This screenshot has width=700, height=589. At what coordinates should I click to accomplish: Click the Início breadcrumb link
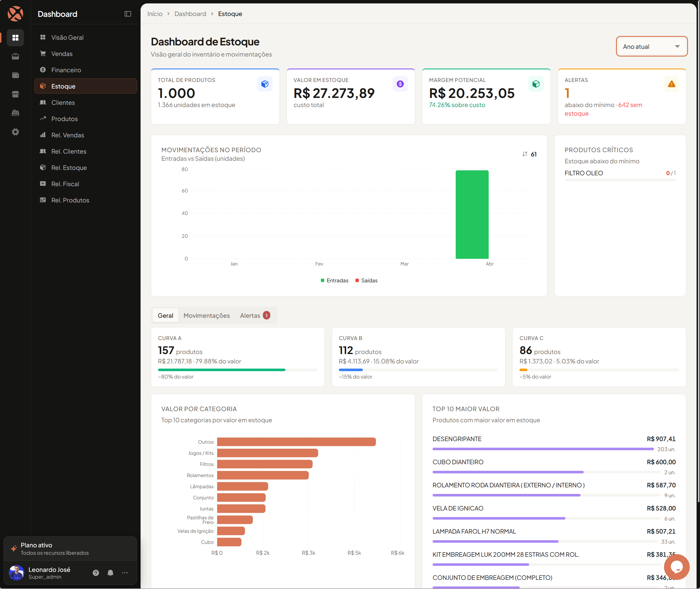point(155,14)
